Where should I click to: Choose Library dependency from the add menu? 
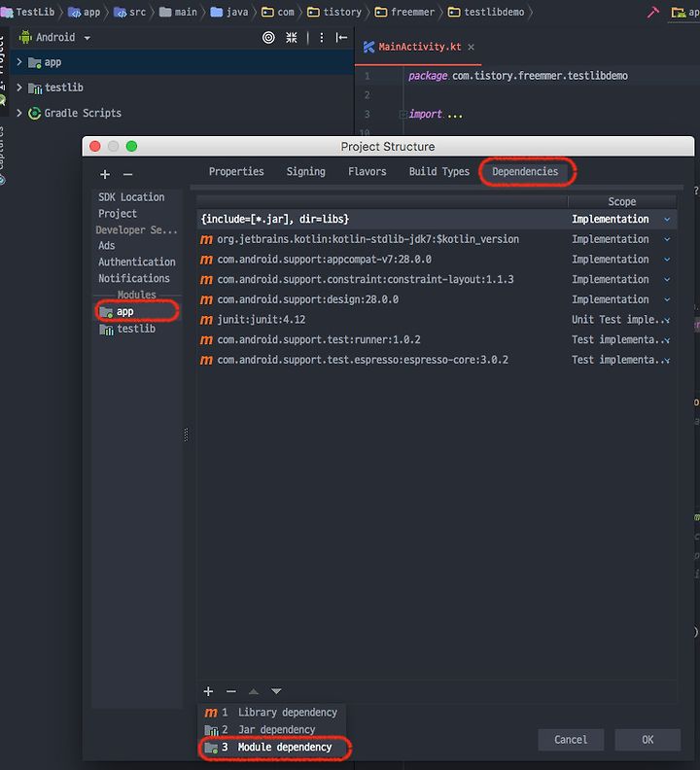tap(272, 712)
